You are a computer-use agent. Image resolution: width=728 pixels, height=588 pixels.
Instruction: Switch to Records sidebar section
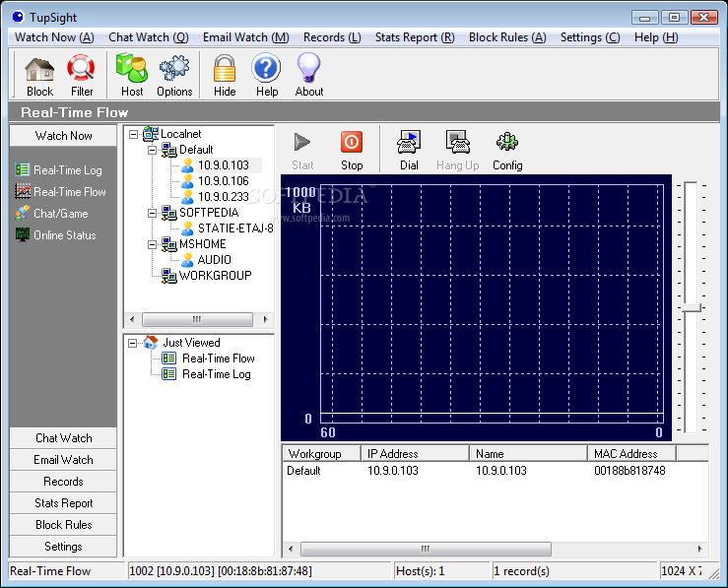point(63,482)
